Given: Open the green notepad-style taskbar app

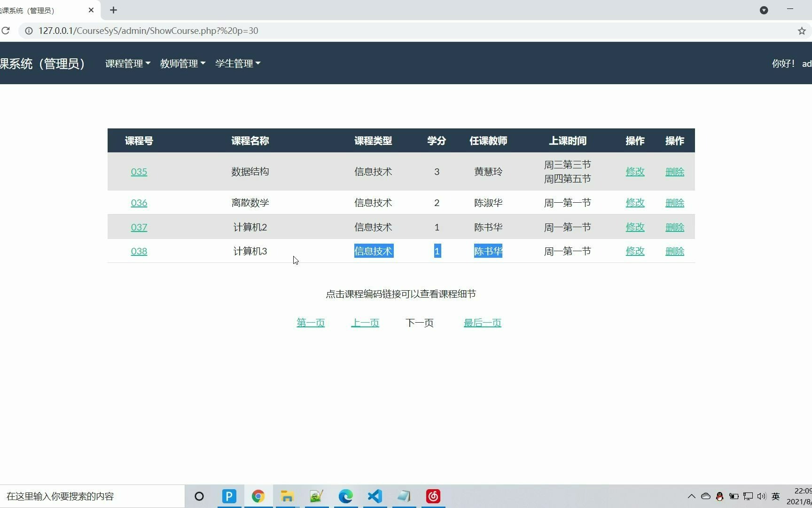Looking at the screenshot, I should pyautogui.click(x=316, y=496).
